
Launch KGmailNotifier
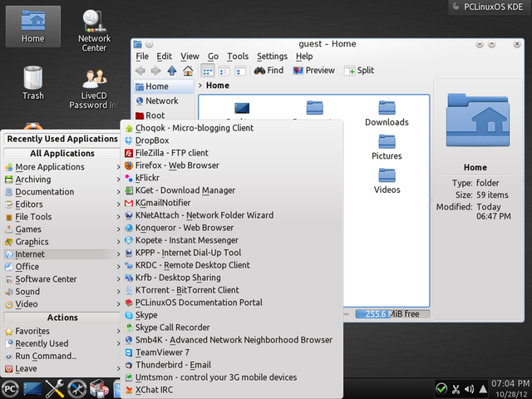click(x=231, y=203)
